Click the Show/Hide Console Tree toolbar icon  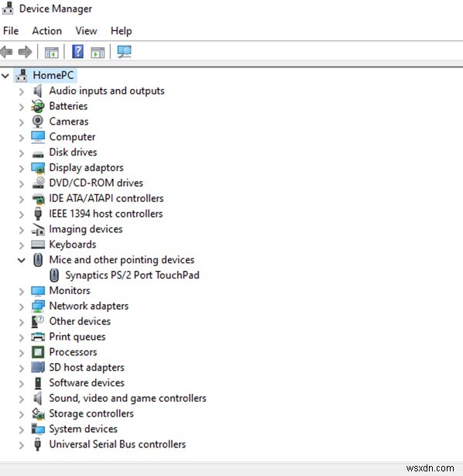pos(52,52)
